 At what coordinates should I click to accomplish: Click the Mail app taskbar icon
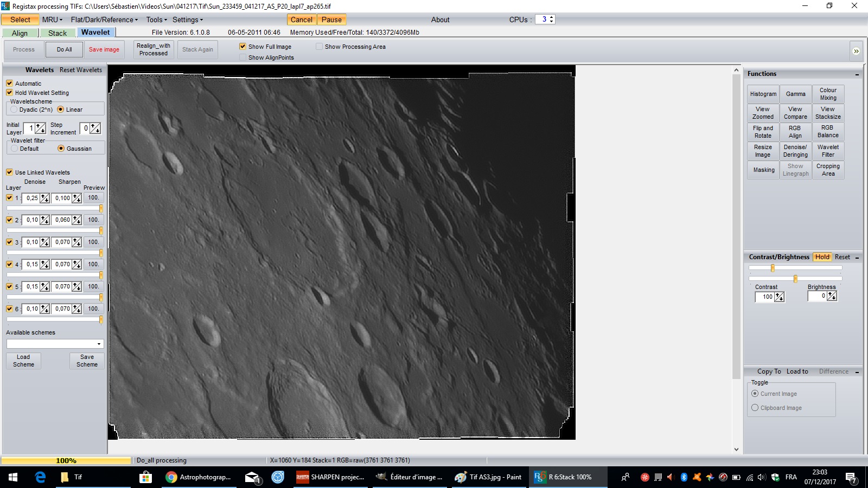pyautogui.click(x=252, y=477)
